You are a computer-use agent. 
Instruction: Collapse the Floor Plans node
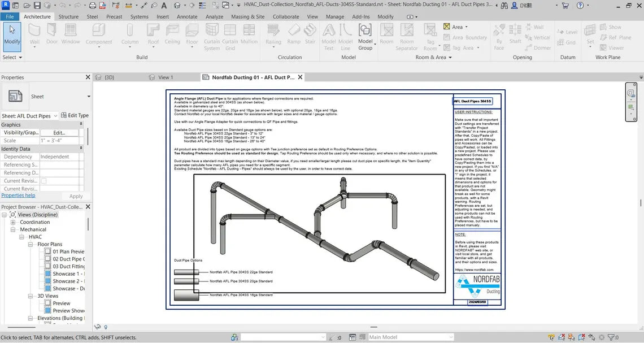pyautogui.click(x=31, y=245)
